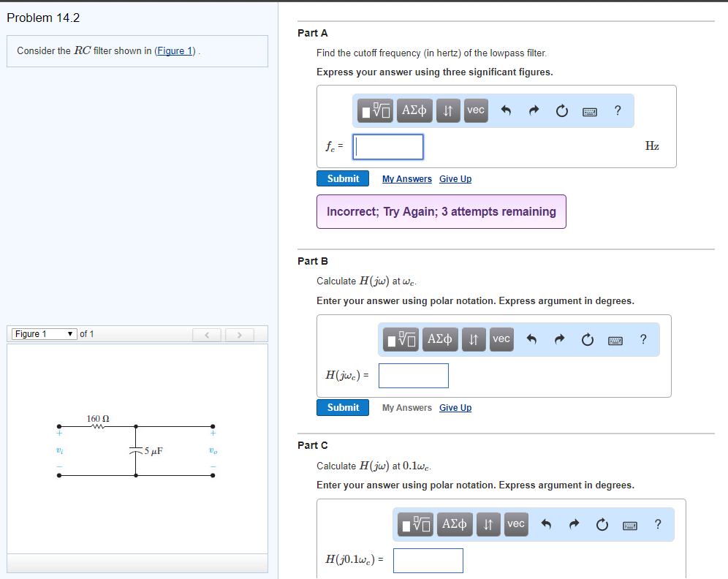Image resolution: width=728 pixels, height=579 pixels.
Task: Click vec button in Part C toolbar
Action: [516, 524]
